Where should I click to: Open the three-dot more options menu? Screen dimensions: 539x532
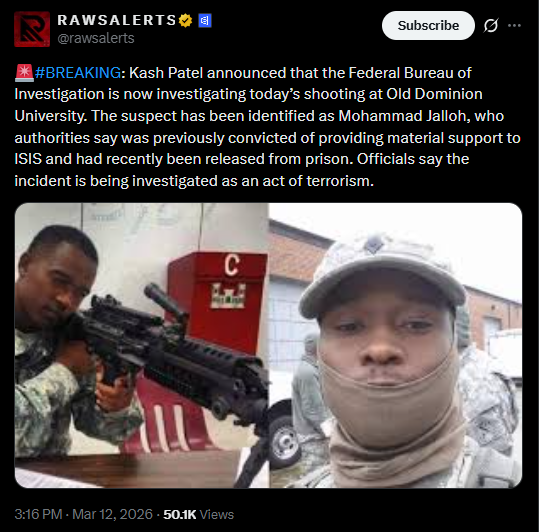coord(514,25)
